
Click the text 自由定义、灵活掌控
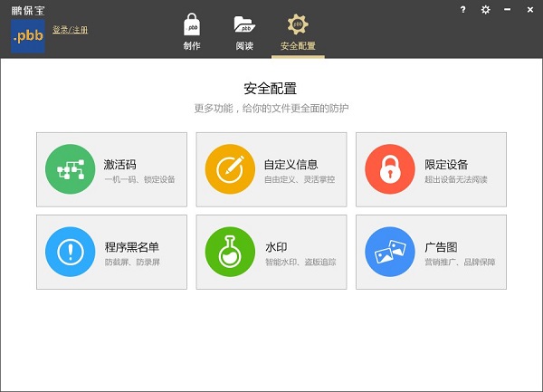pyautogui.click(x=300, y=179)
